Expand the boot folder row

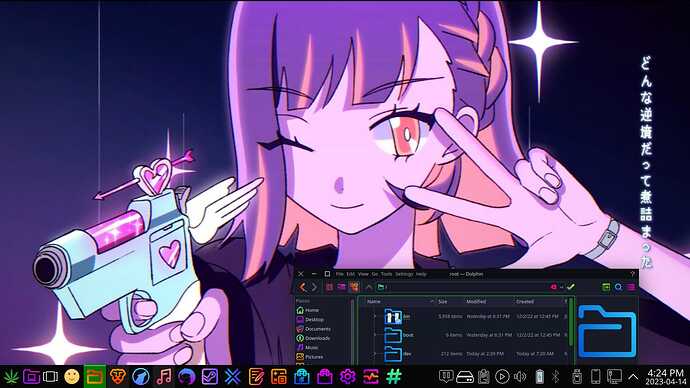[375, 335]
